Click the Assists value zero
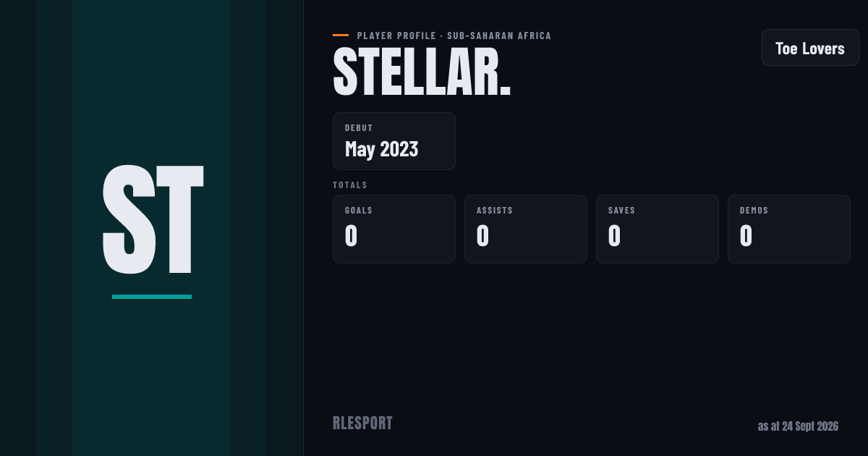The image size is (868, 456). point(482,236)
